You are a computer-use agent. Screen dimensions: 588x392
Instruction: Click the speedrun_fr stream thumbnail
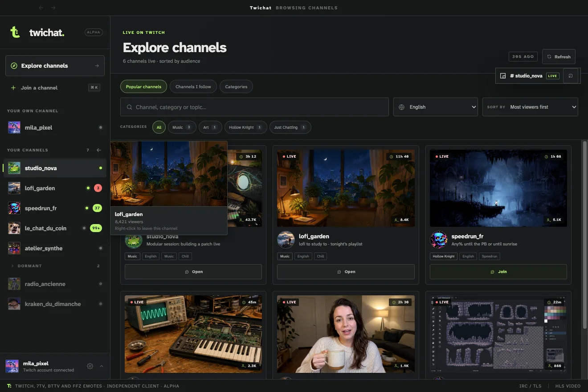pyautogui.click(x=498, y=188)
